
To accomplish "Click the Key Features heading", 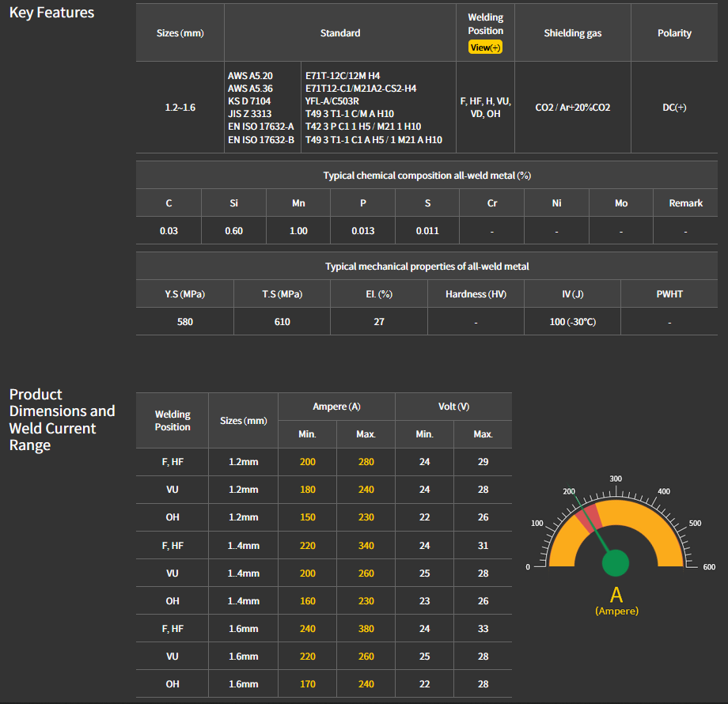I will [x=51, y=13].
